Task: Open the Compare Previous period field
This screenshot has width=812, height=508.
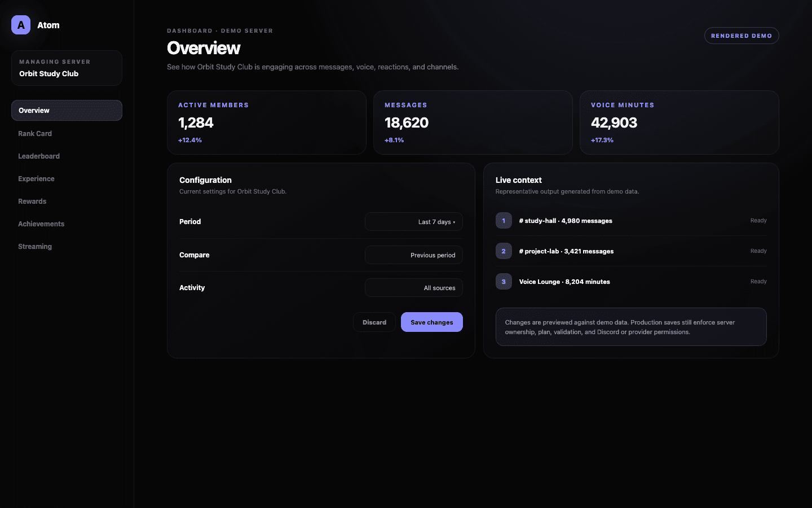Action: pos(414,255)
